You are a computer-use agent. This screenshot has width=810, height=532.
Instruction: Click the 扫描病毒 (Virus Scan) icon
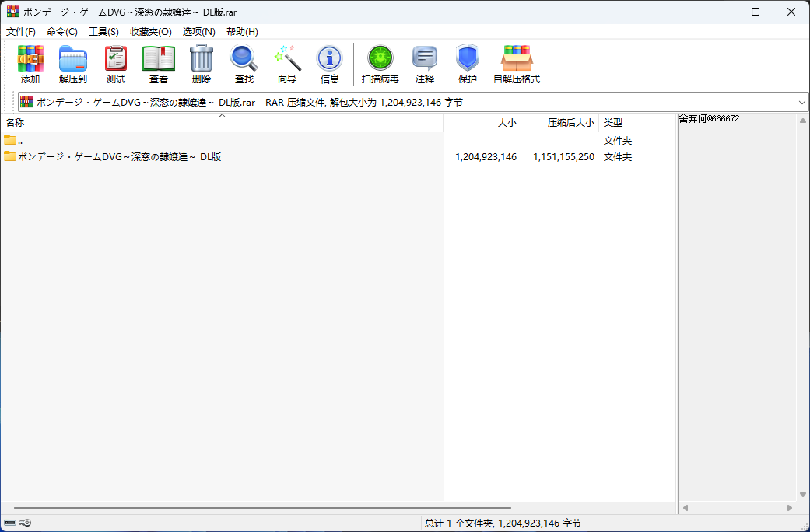[x=380, y=64]
